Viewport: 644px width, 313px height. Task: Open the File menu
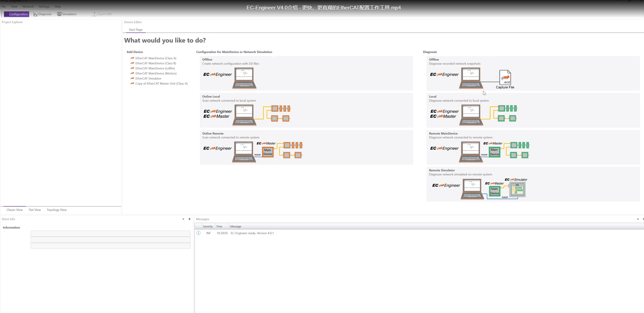click(4, 6)
